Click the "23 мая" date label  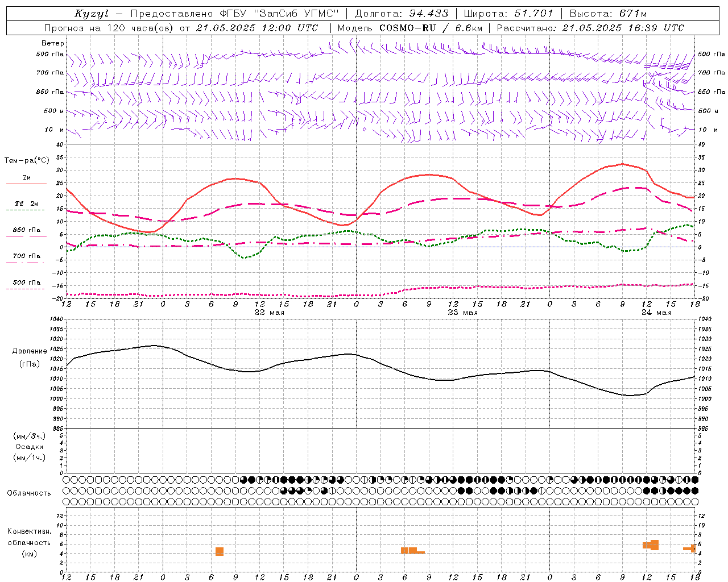click(463, 313)
